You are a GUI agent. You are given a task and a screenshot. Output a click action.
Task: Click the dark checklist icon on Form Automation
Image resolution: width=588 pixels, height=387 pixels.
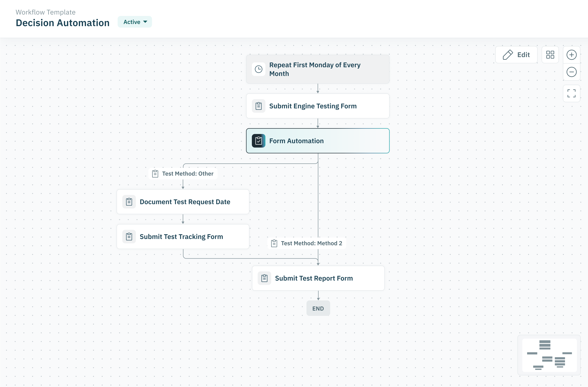click(258, 141)
